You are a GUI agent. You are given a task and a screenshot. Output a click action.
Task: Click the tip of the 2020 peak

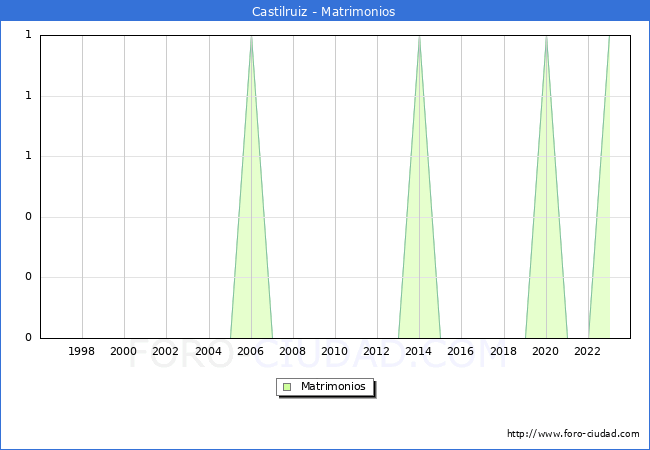(546, 37)
